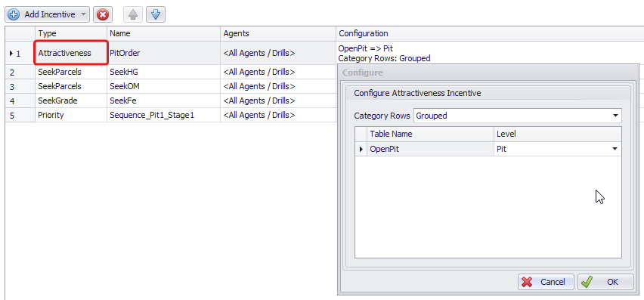Select the SeekOM row name cell
Image resolution: width=644 pixels, height=300 pixels.
(x=163, y=87)
